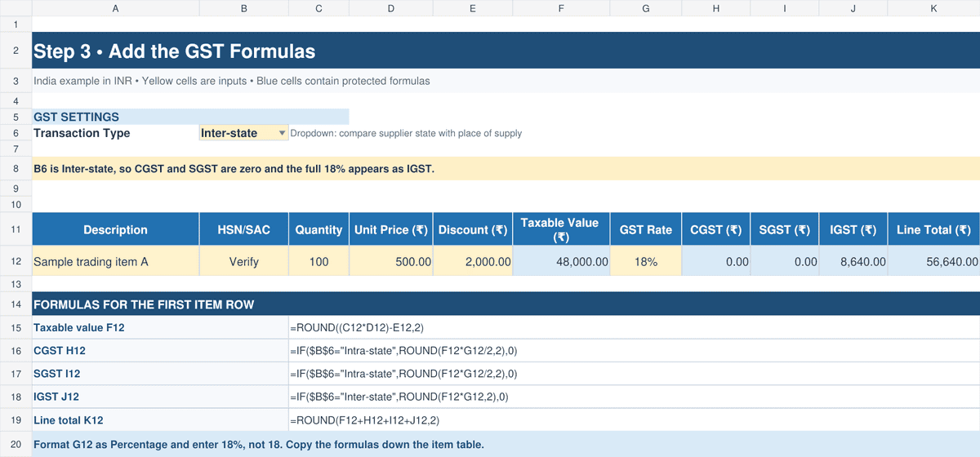This screenshot has width=980, height=457.
Task: Click the 'Step 3 • Add the GST Formulas' title
Action: (x=174, y=51)
